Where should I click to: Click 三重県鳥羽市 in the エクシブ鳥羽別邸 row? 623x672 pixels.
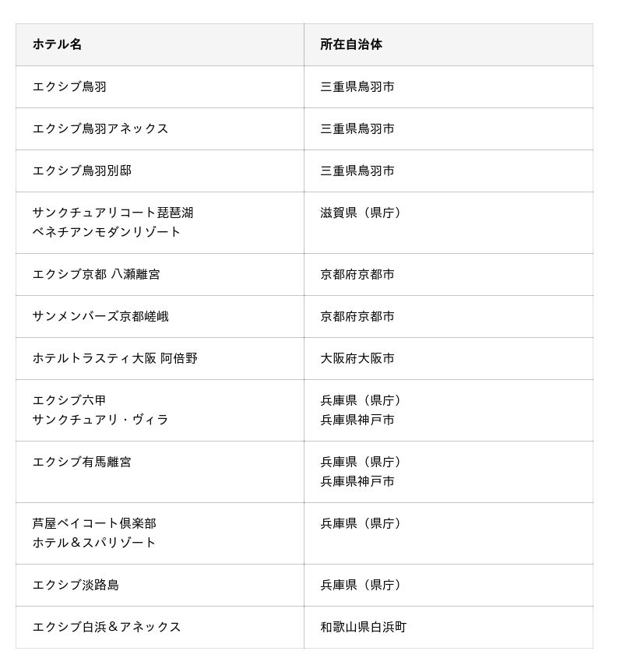[357, 171]
